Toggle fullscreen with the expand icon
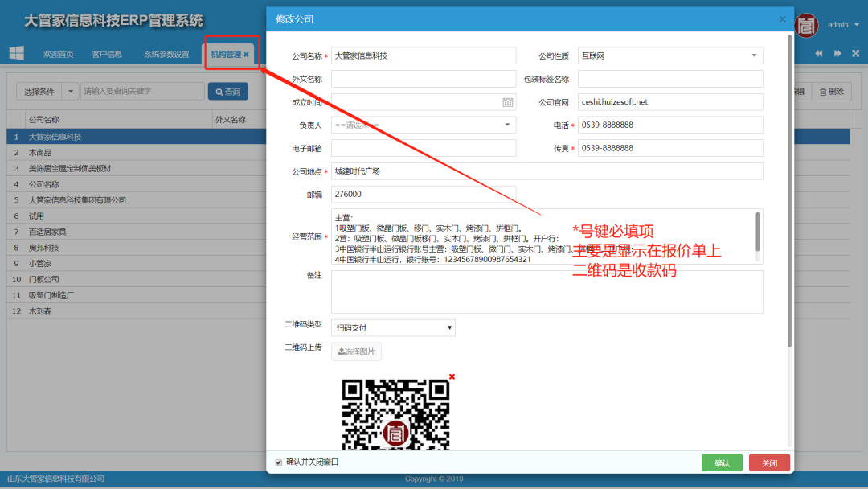 (x=855, y=54)
